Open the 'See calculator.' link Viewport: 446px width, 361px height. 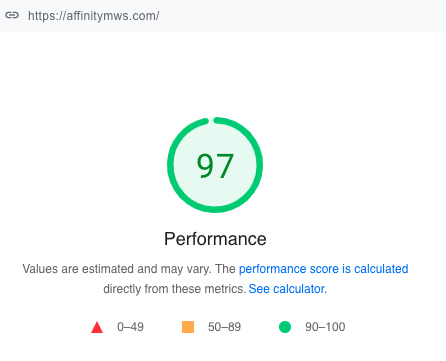click(288, 289)
